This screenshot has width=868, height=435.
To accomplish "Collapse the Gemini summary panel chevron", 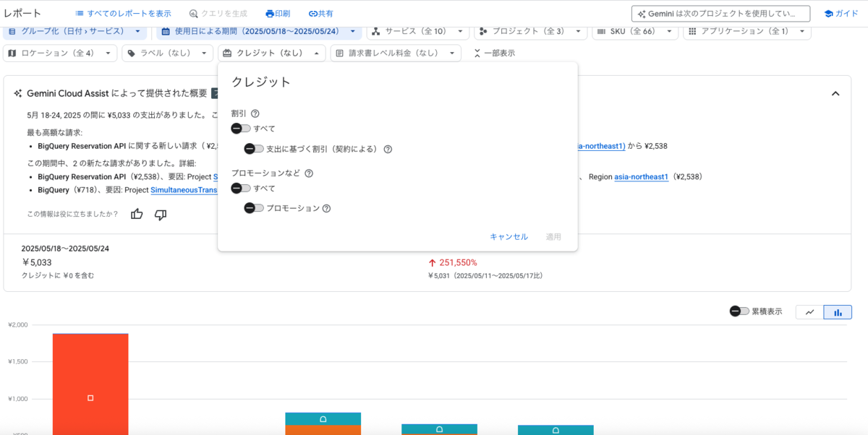I will (x=835, y=94).
